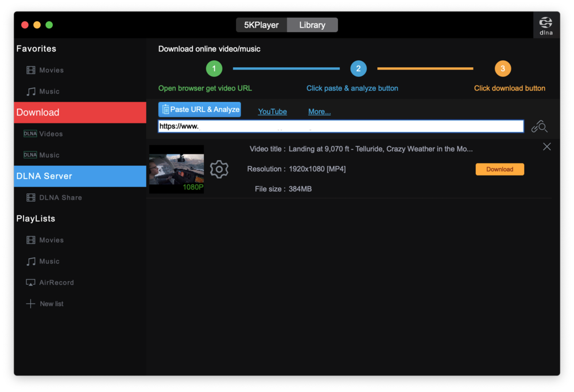Click the clipboard icon on Paste URL button
This screenshot has height=392, width=574.
coord(165,110)
